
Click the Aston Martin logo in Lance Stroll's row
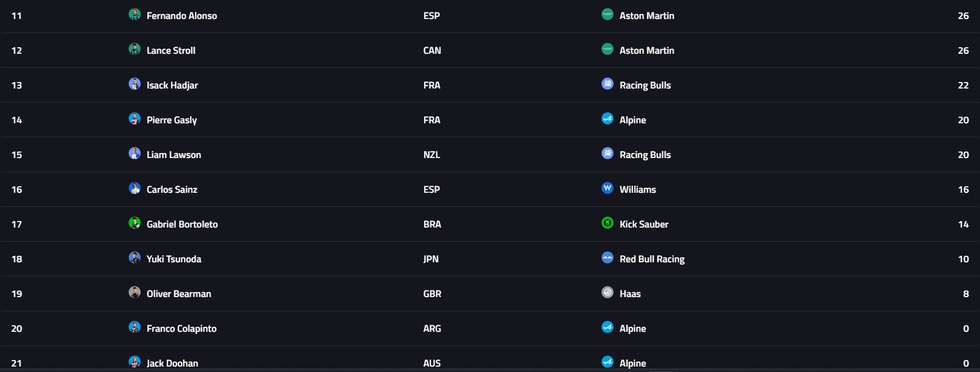(x=608, y=49)
